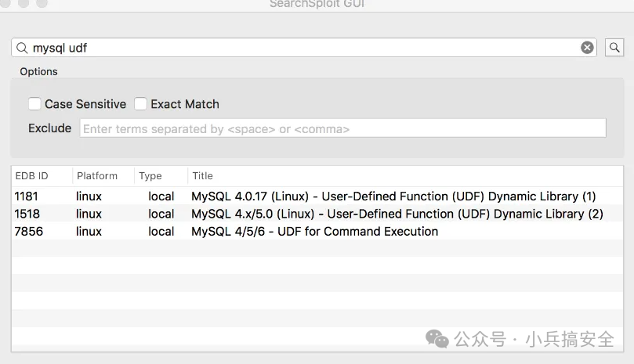Click EDB ID 7856 cell

(28, 232)
